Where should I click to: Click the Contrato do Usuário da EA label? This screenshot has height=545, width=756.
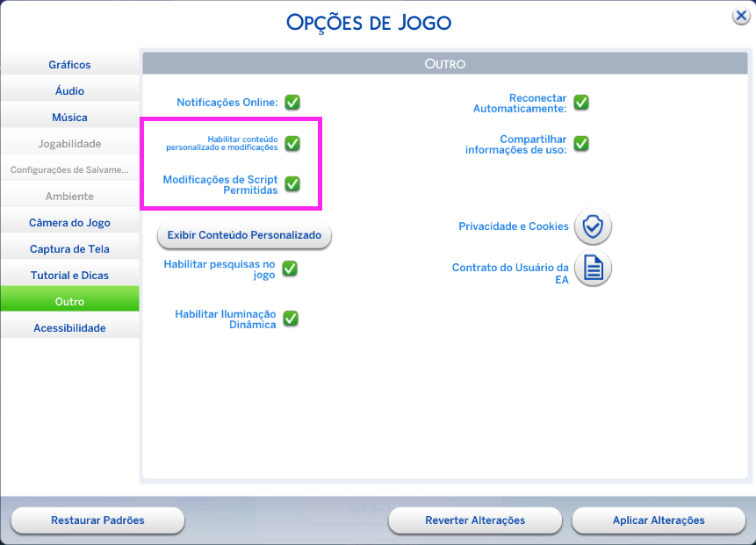pyautogui.click(x=510, y=274)
